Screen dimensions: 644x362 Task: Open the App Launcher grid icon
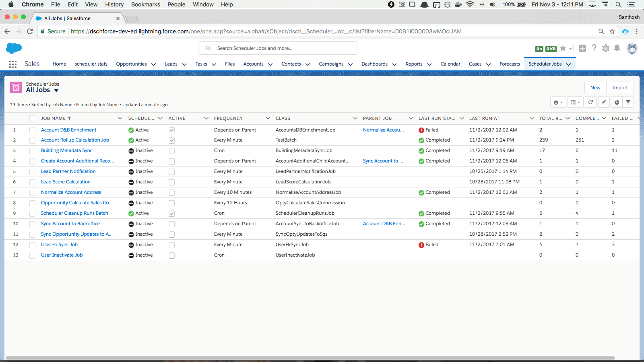click(x=12, y=64)
